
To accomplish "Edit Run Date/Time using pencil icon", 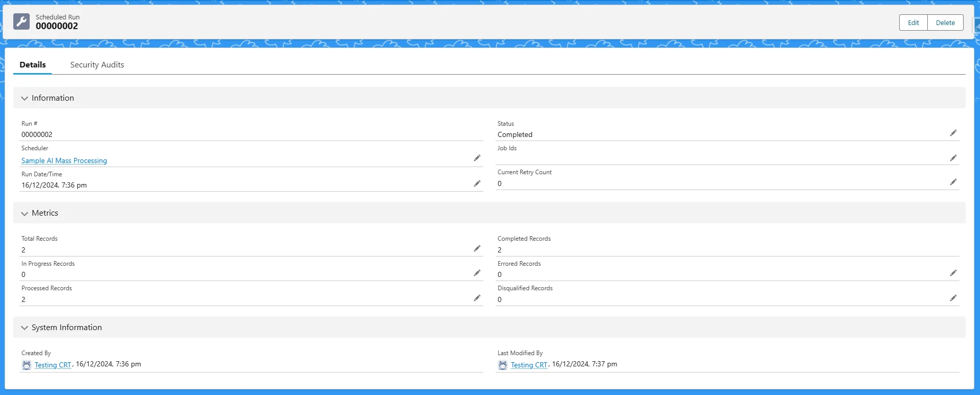I will click(x=477, y=183).
